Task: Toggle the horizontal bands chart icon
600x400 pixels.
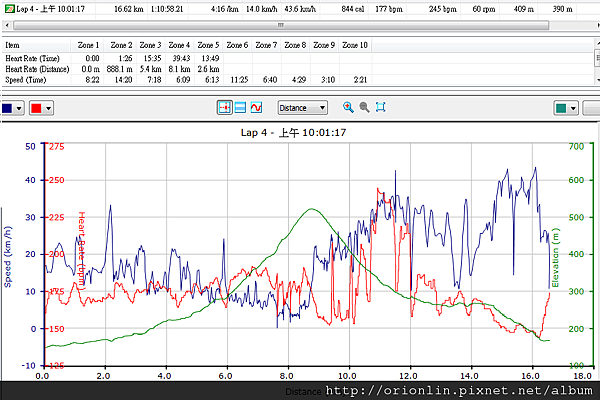Action: click(x=240, y=108)
